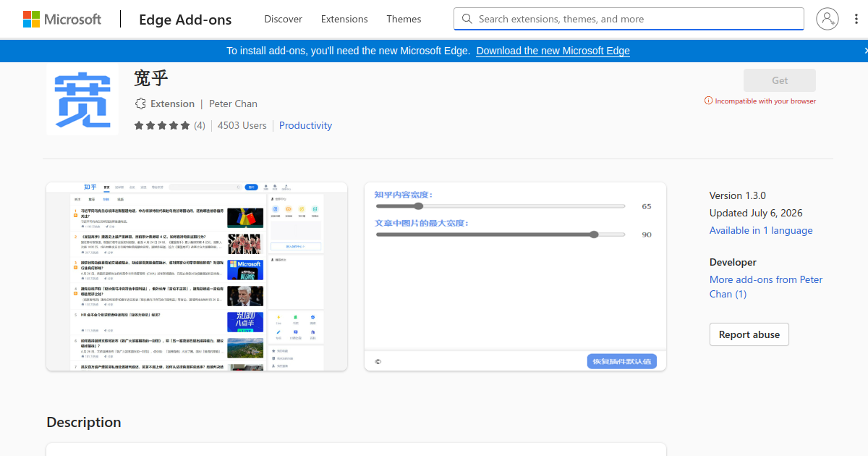Image resolution: width=868 pixels, height=456 pixels.
Task: Click the Description heading
Action: (x=84, y=422)
